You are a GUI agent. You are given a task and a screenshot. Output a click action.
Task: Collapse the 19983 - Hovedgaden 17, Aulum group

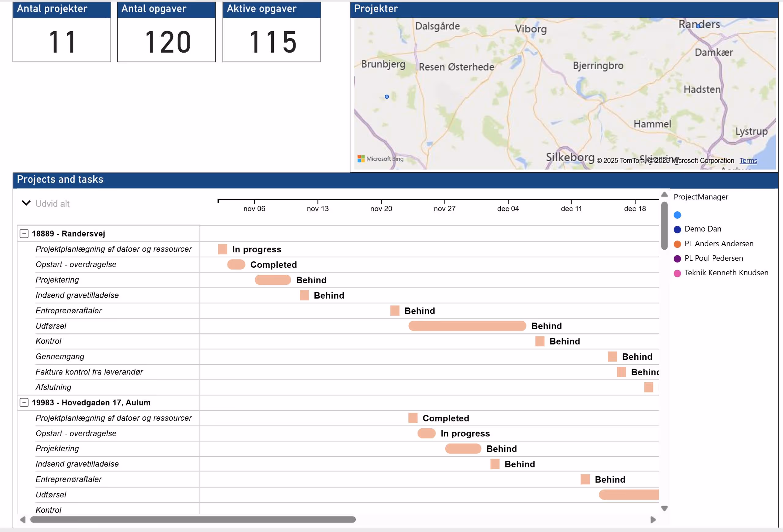point(24,402)
